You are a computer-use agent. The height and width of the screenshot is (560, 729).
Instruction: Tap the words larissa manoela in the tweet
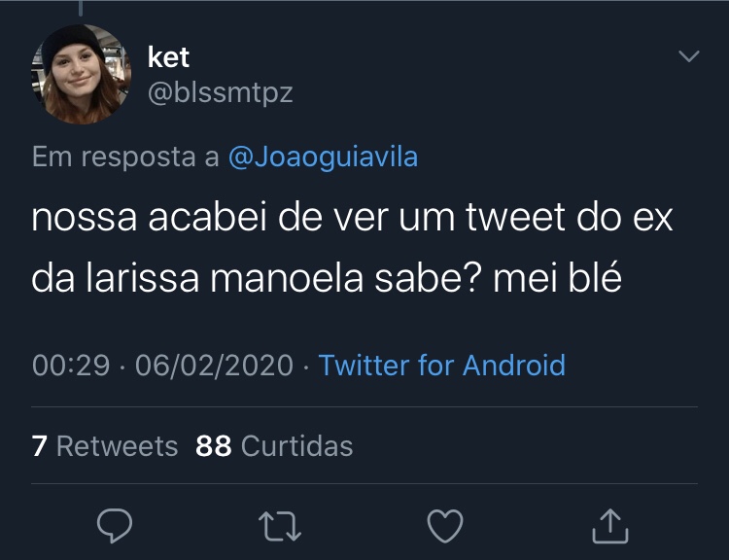[x=225, y=278]
